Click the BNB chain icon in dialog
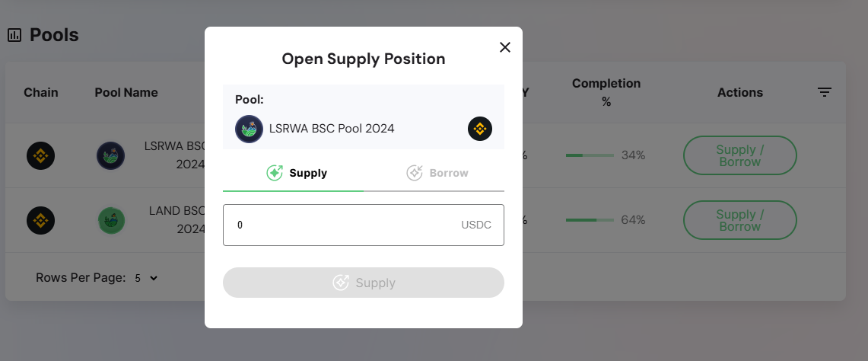 pyautogui.click(x=480, y=129)
